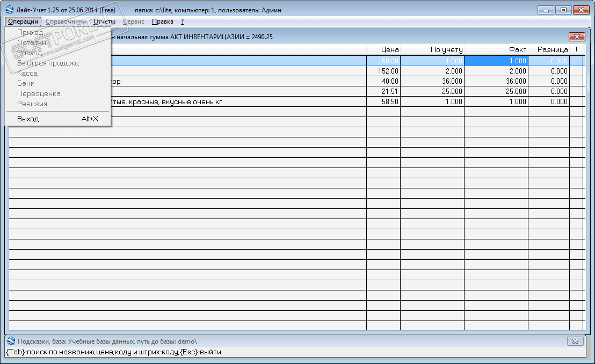Click the Подсказки panel title text

tap(107, 341)
